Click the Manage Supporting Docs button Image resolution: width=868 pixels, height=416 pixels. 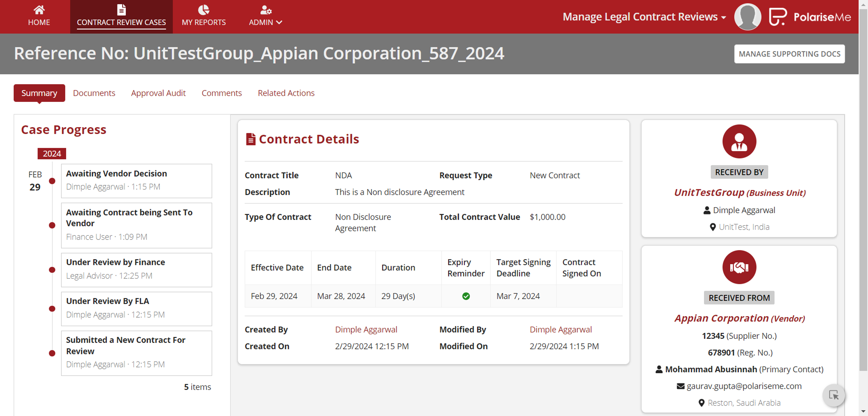tap(789, 54)
